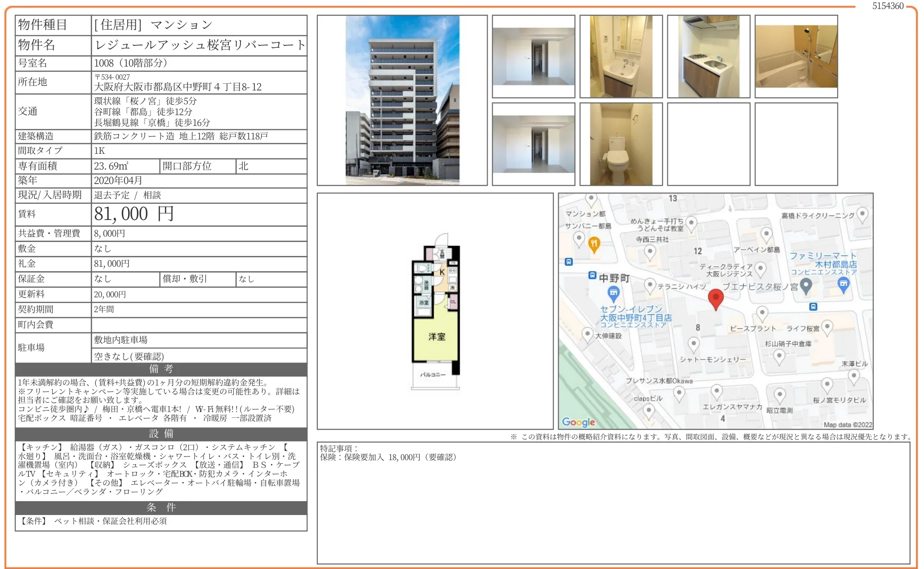Click the 中野町 bus stop icon
This screenshot has width=924, height=569.
pyautogui.click(x=592, y=275)
